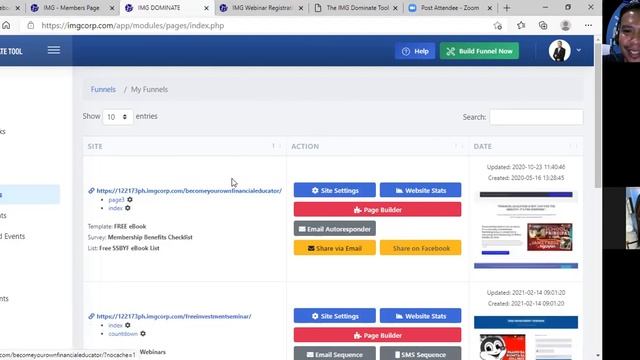The image size is (640, 360).
Task: Switch to Post Attendee - Zoom tab
Action: (x=450, y=8)
